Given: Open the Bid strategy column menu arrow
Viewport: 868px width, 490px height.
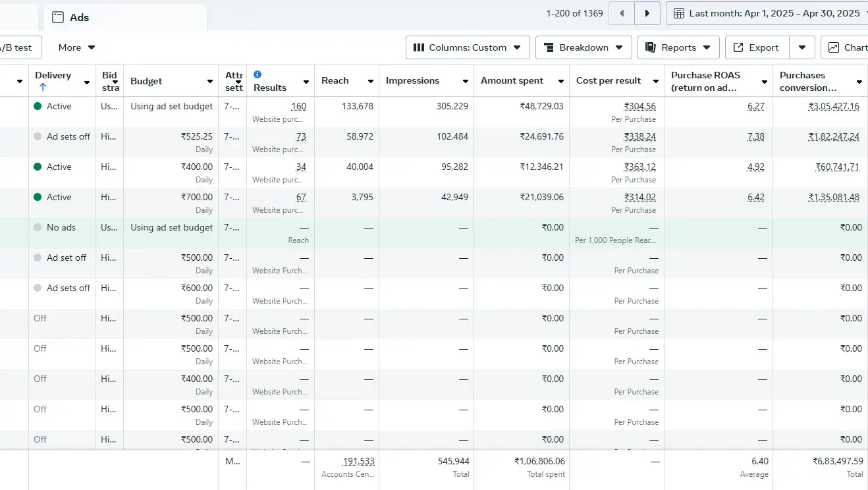Looking at the screenshot, I should coord(115,82).
